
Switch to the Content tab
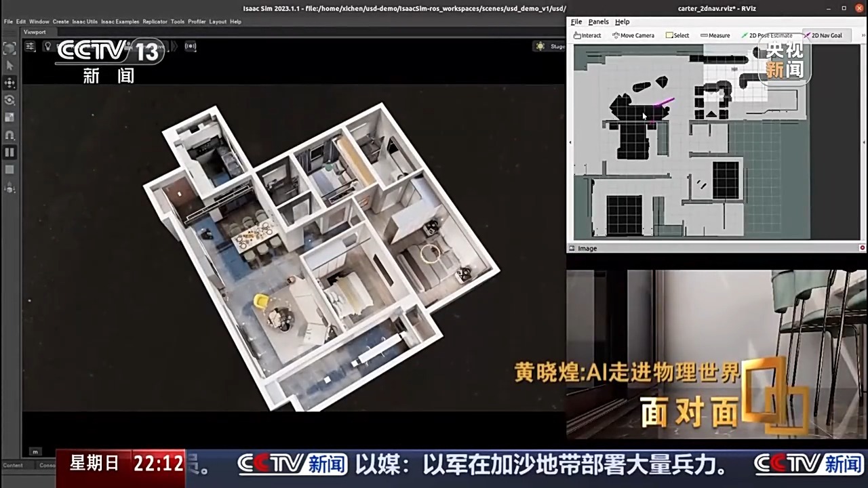click(13, 465)
